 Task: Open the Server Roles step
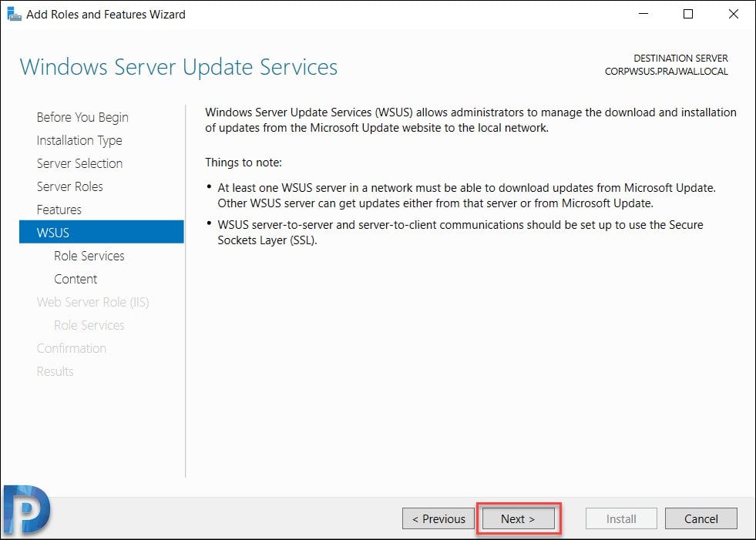pyautogui.click(x=70, y=186)
